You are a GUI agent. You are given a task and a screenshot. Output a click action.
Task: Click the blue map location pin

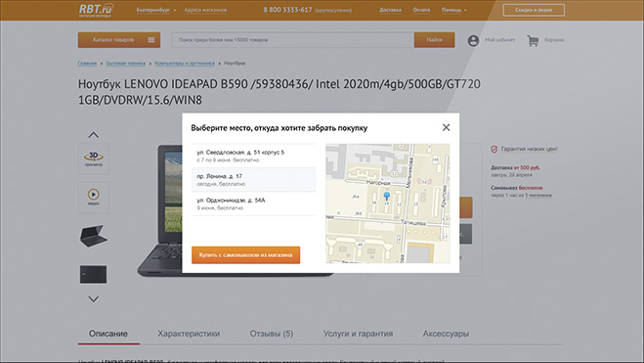[x=386, y=196]
